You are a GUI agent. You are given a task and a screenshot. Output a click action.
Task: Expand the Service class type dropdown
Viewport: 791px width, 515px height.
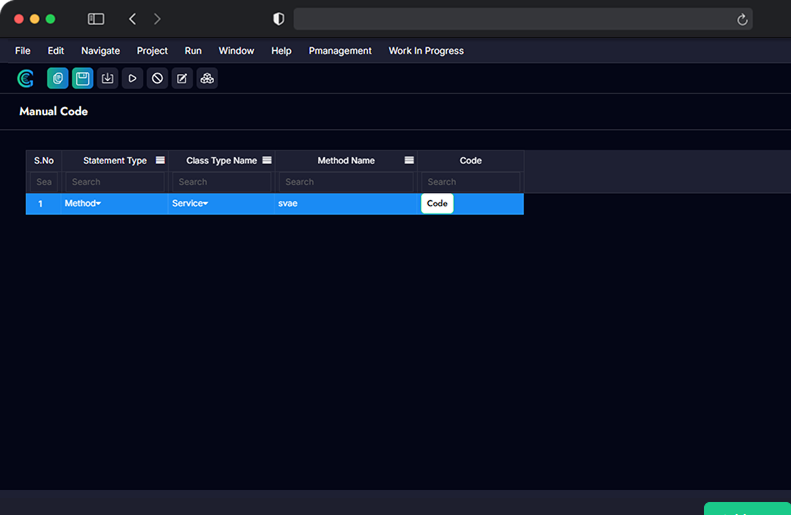point(190,203)
